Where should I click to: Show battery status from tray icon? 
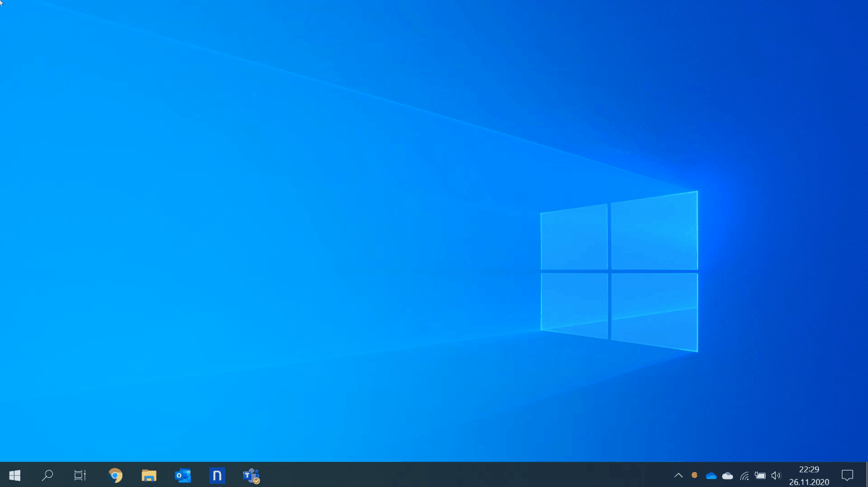pyautogui.click(x=760, y=475)
